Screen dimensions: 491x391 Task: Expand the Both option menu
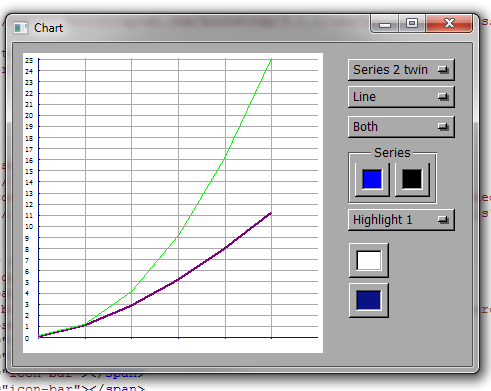(401, 127)
